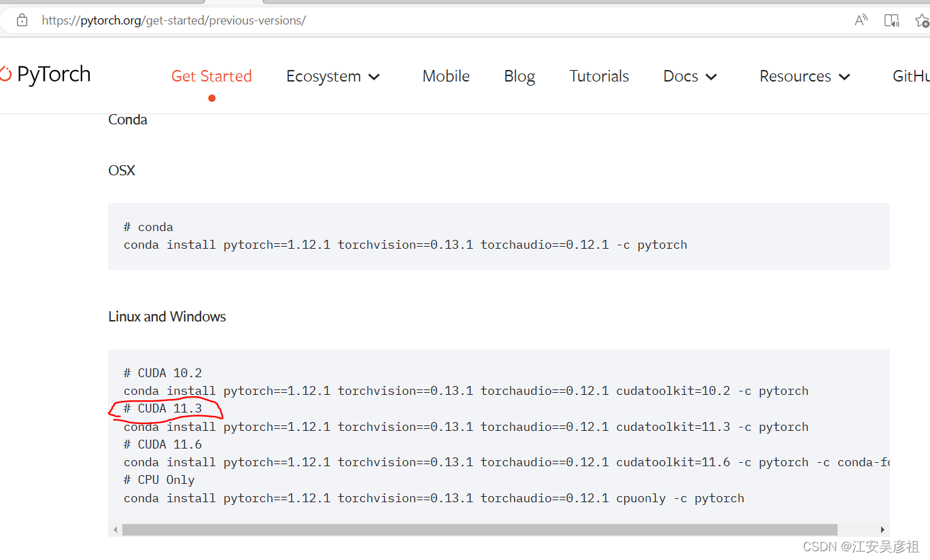Click the cudatoolkit=11.3 install command
Viewport: 930px width, 560px height.
(466, 427)
